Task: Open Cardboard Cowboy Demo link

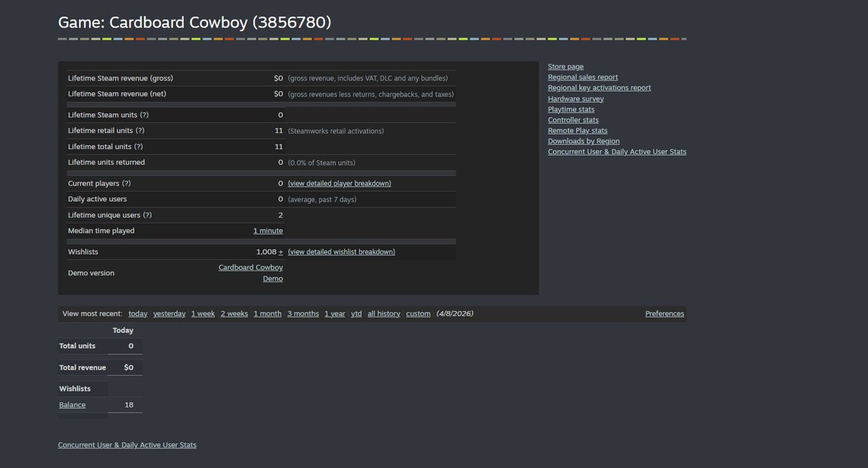Action: point(250,273)
